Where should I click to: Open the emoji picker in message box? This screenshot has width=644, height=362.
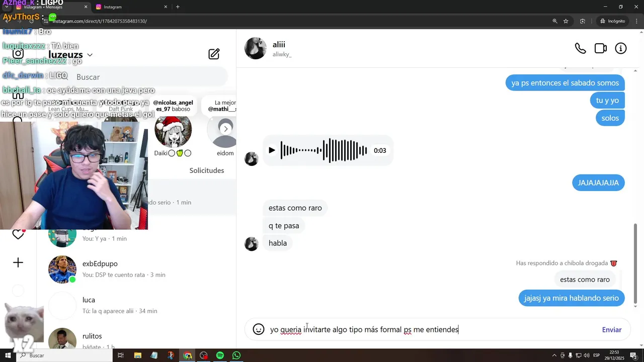[259, 329]
